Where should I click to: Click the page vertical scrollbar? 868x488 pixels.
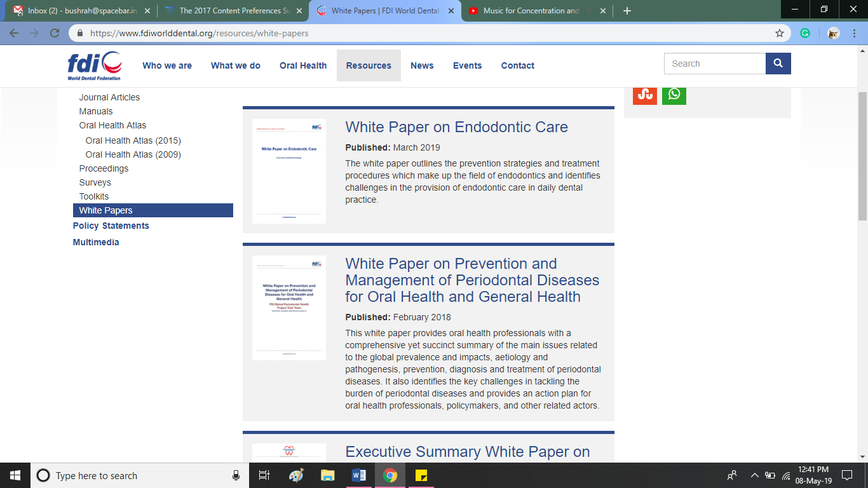click(862, 156)
